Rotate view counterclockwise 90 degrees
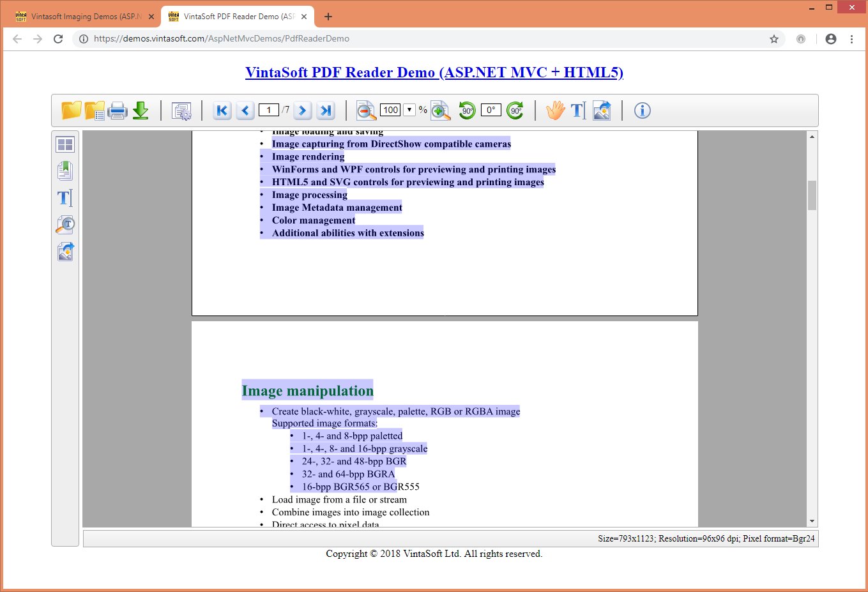Screen dimensions: 868x592 pyautogui.click(x=467, y=110)
